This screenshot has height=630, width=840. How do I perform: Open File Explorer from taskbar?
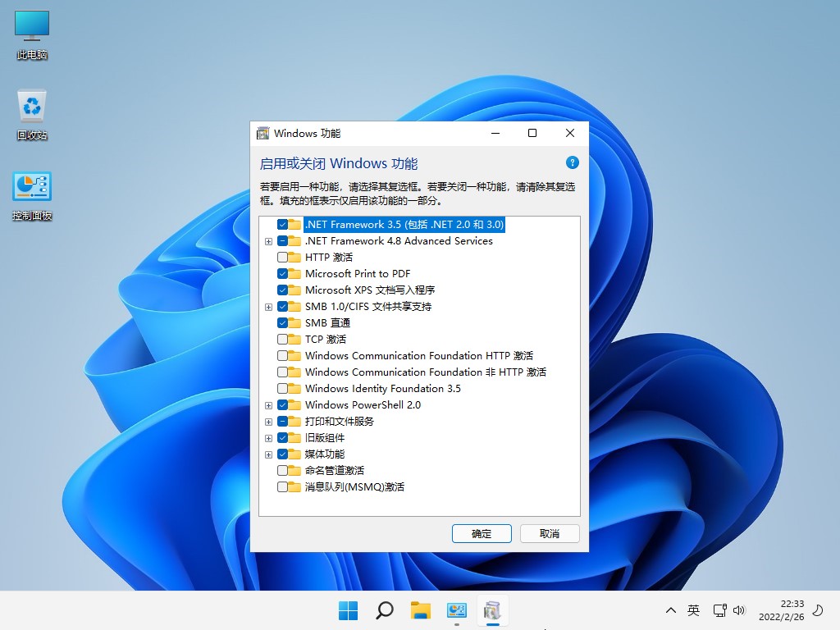click(421, 610)
